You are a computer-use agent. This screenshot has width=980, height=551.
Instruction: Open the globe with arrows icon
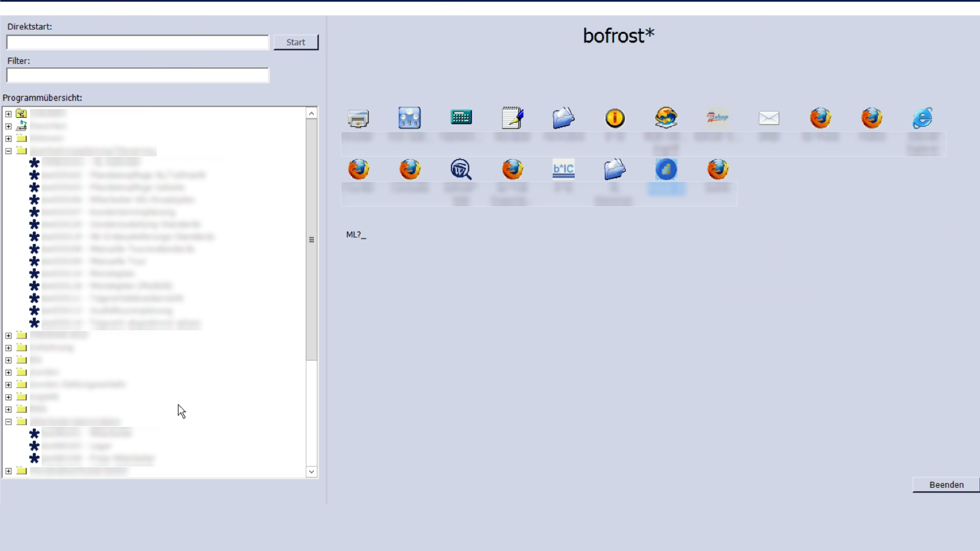(666, 118)
